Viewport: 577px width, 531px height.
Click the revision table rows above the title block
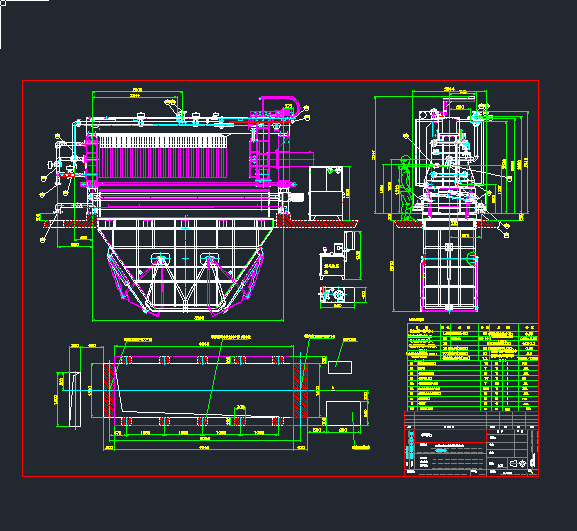click(x=471, y=420)
